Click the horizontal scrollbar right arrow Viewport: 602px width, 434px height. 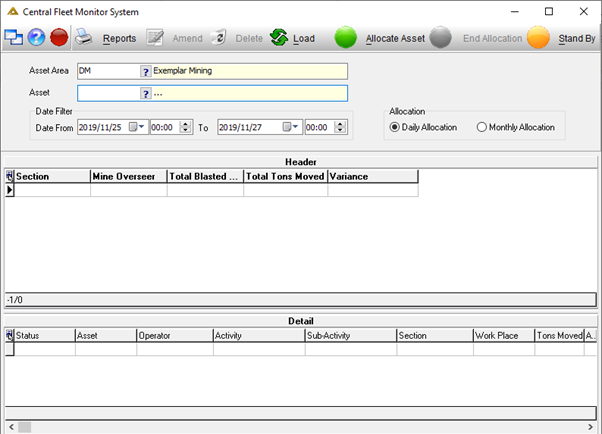[x=590, y=427]
